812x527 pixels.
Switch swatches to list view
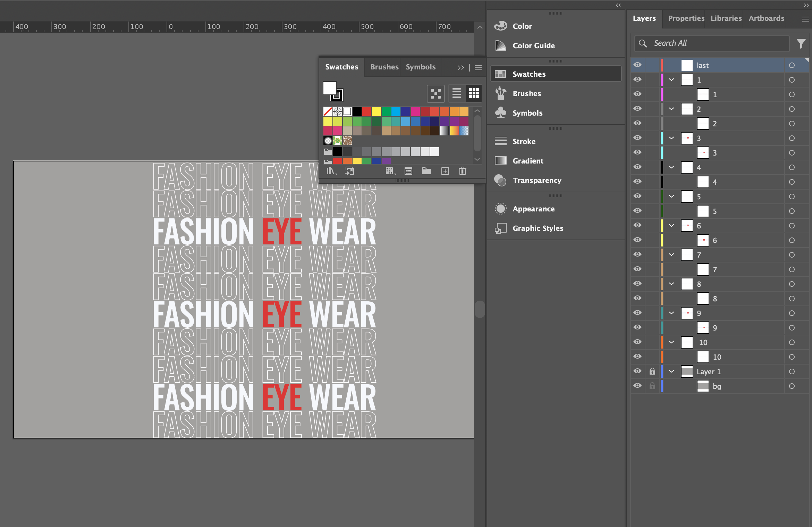click(x=456, y=93)
